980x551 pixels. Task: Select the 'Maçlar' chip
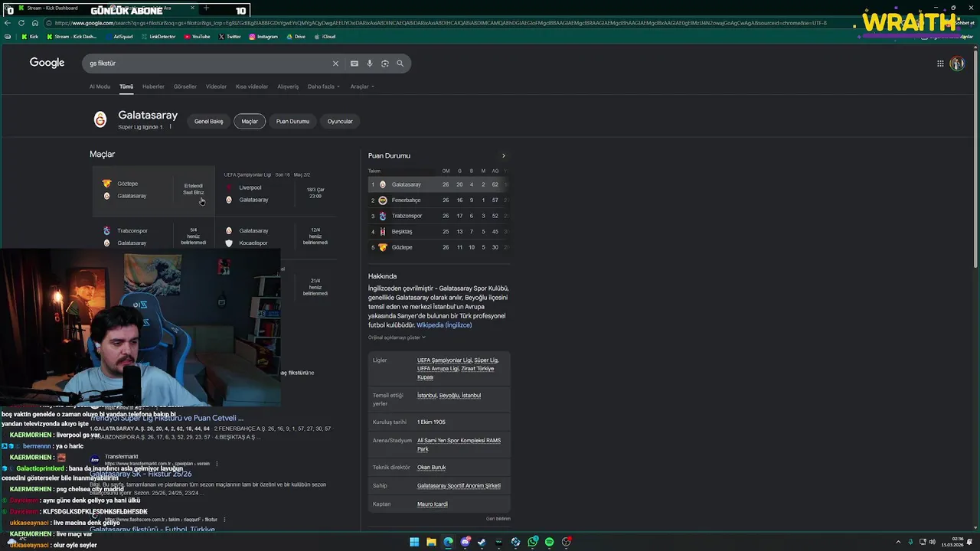250,121
